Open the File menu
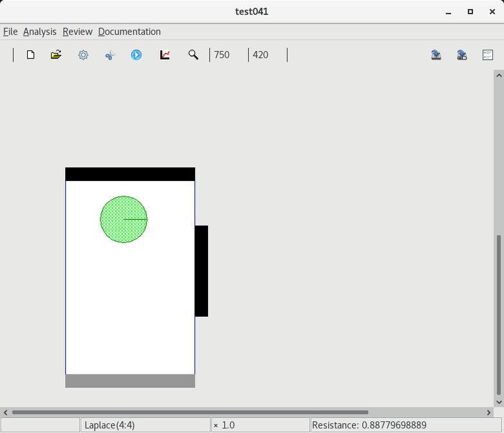Viewport: 504px width, 433px height. click(x=10, y=32)
